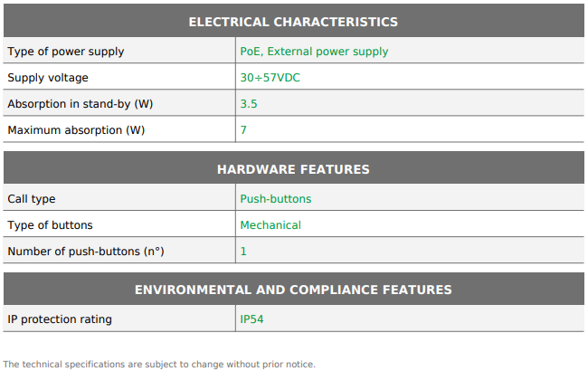Click the IP54 rating value

coord(251,319)
